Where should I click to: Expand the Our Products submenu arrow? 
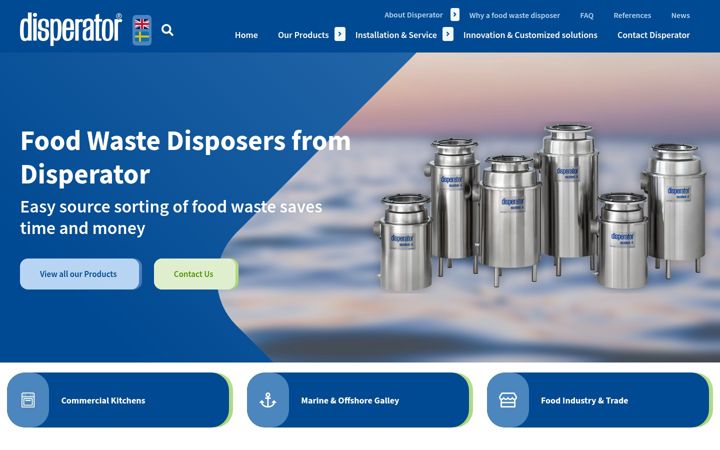(x=340, y=34)
